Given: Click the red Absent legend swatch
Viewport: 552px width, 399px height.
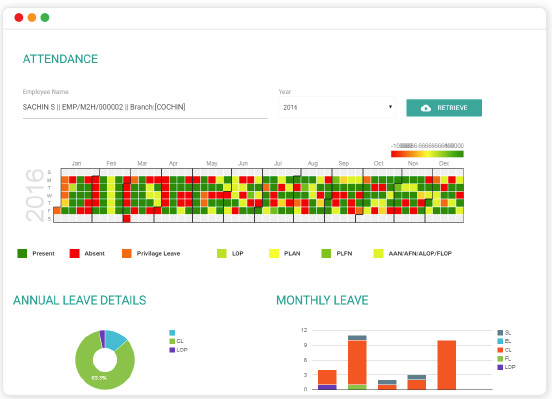Looking at the screenshot, I should tap(74, 253).
